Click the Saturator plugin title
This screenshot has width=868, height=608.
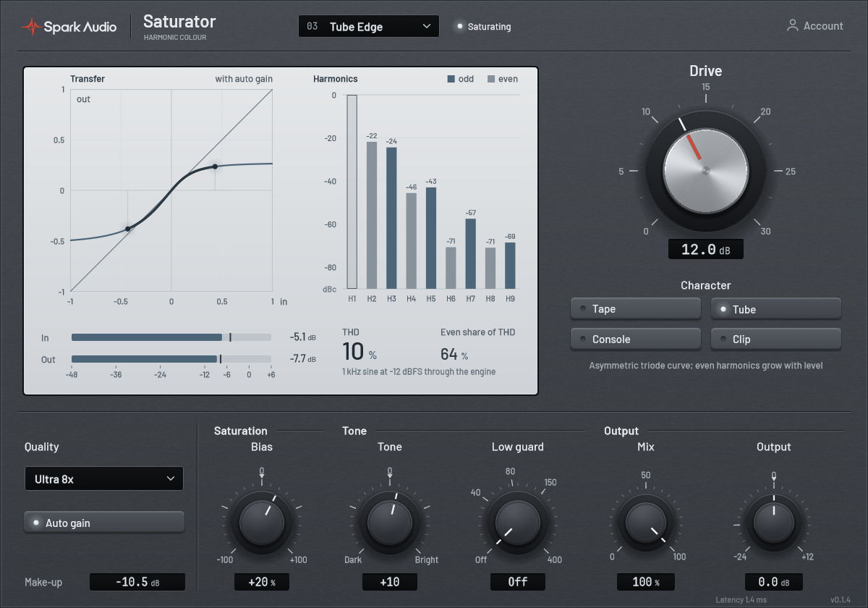[x=179, y=22]
